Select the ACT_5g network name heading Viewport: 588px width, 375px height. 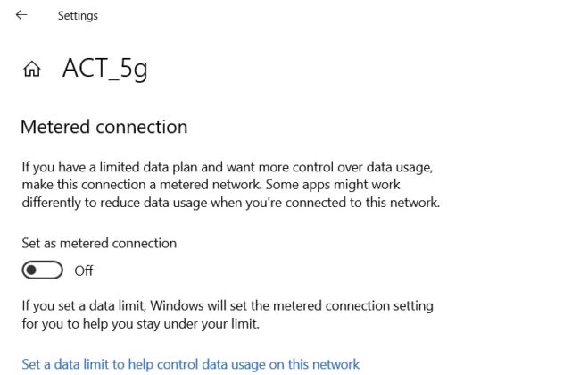(104, 69)
